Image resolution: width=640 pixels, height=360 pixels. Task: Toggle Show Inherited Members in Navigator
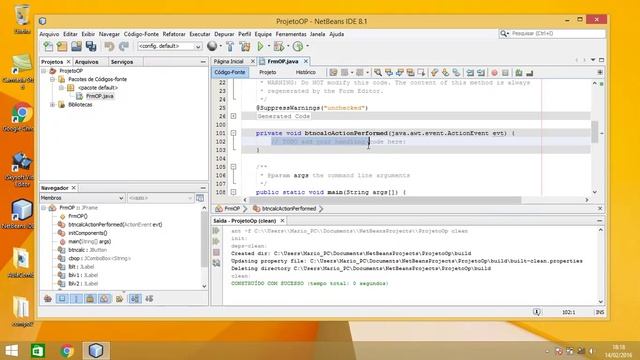click(x=48, y=299)
